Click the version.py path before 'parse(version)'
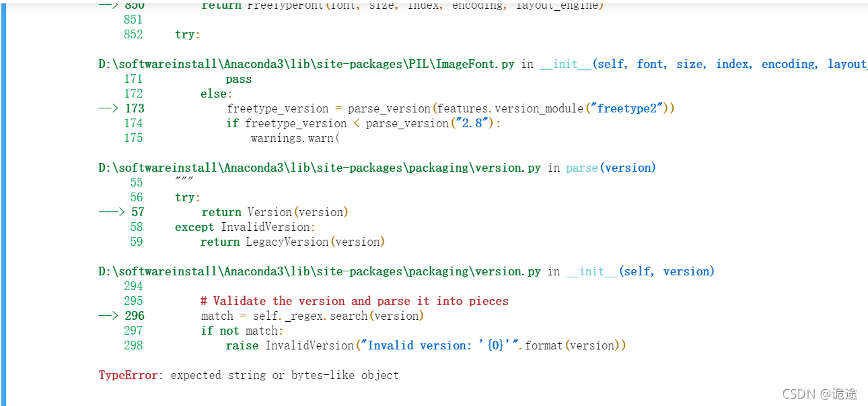Image resolution: width=868 pixels, height=406 pixels. tap(320, 168)
